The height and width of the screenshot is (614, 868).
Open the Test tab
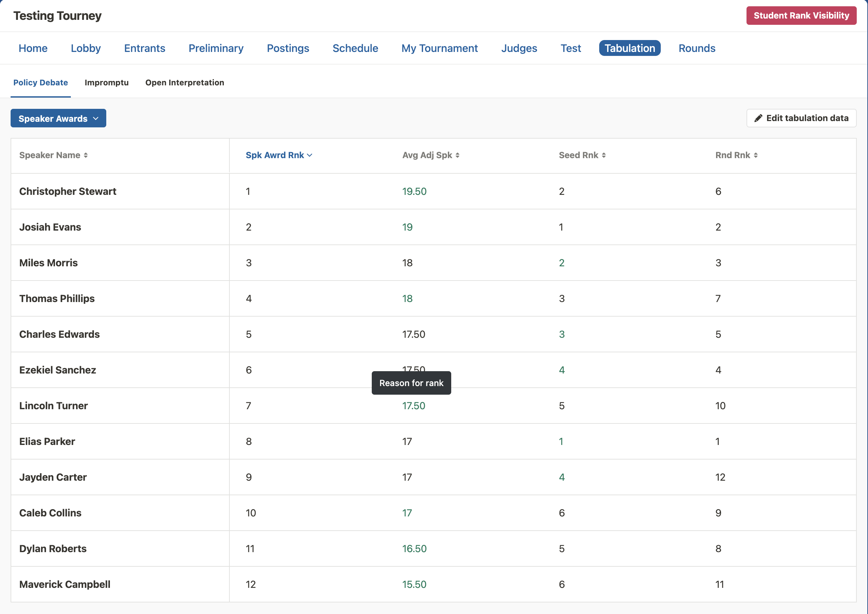point(571,48)
